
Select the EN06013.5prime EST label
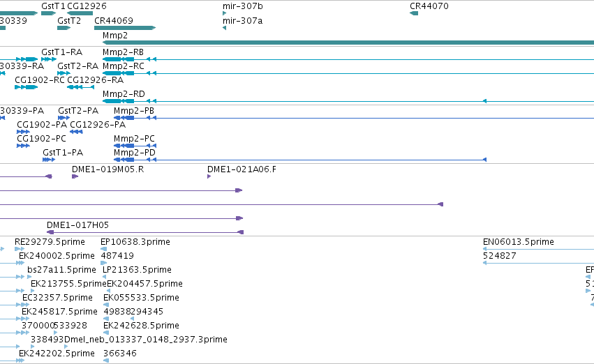pyautogui.click(x=518, y=242)
